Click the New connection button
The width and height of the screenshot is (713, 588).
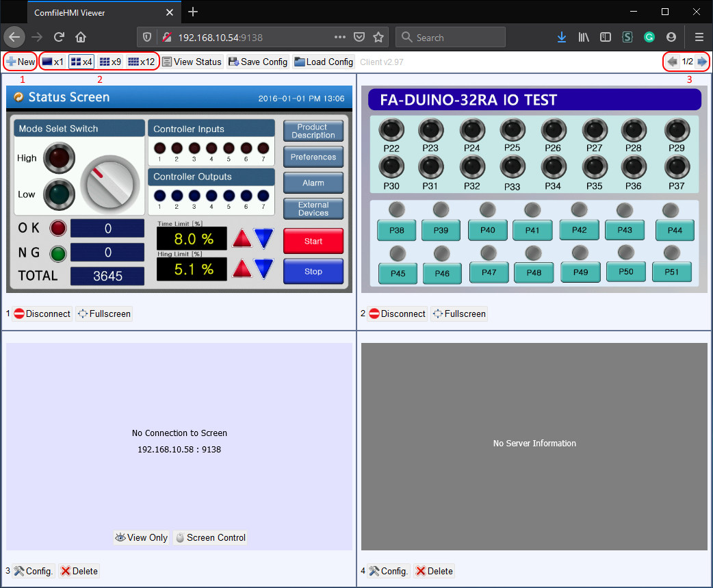click(x=21, y=62)
